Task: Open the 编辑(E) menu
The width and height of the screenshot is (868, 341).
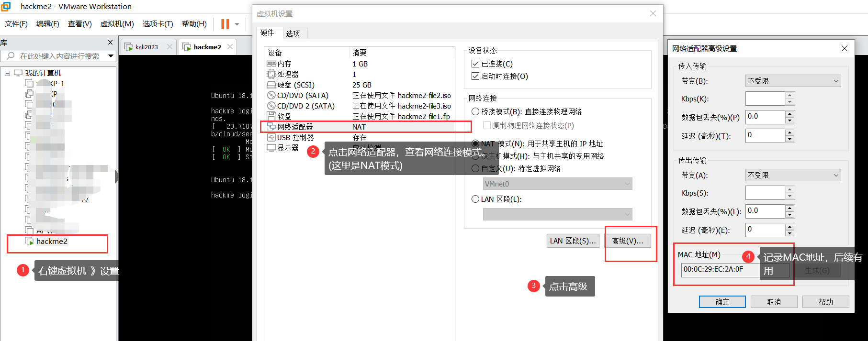Action: (x=48, y=24)
